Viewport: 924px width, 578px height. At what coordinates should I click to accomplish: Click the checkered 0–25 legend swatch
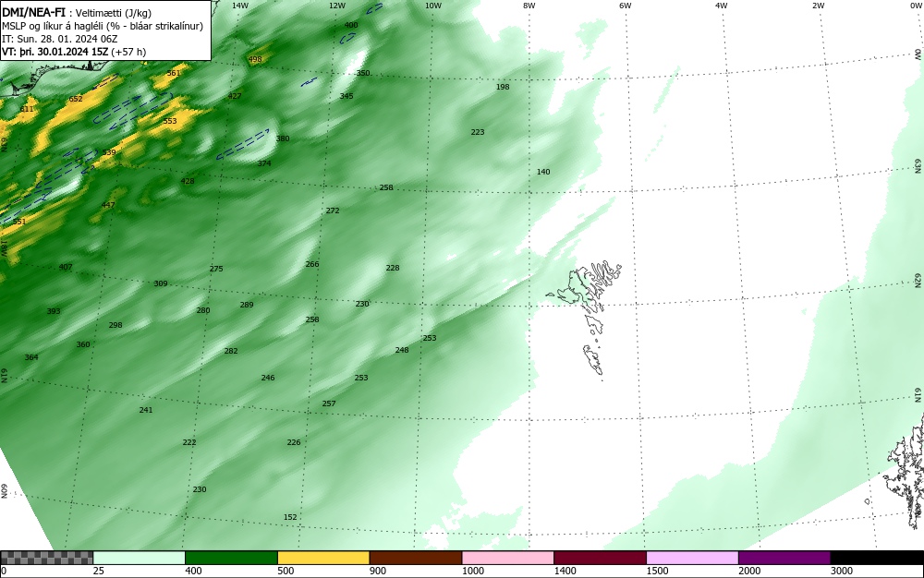pyautogui.click(x=46, y=558)
